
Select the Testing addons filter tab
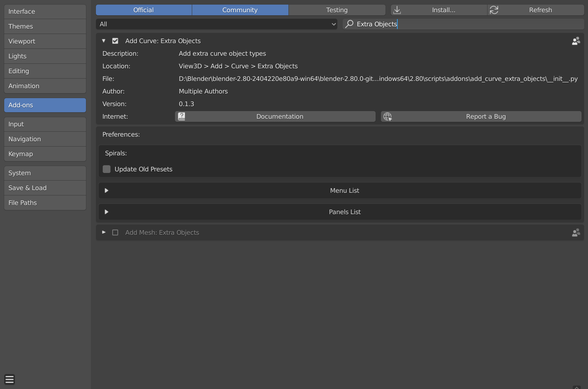(x=337, y=10)
